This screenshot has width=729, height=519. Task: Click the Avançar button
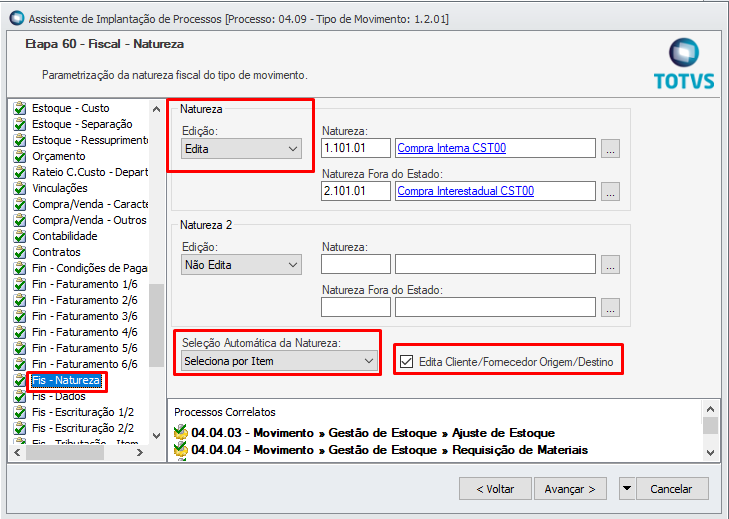point(570,489)
